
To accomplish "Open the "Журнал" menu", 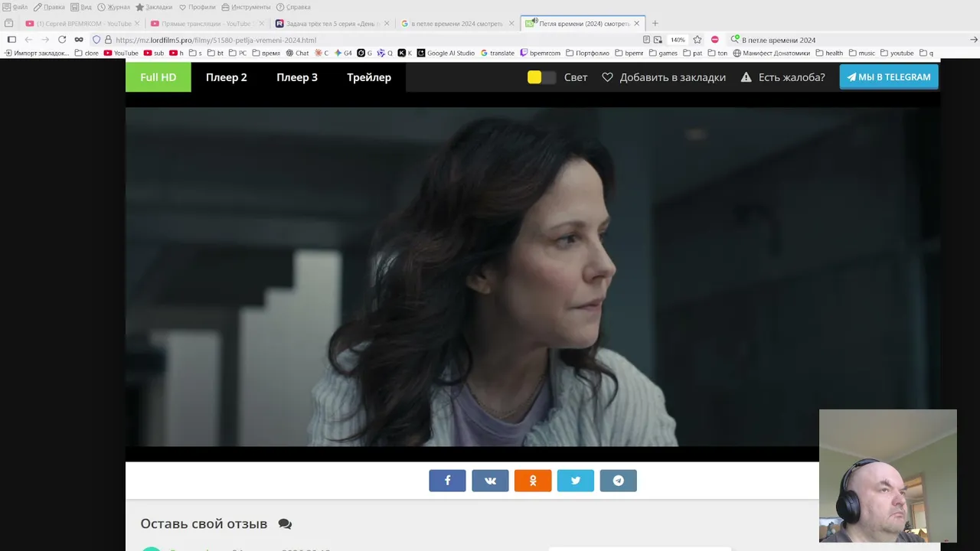I will coord(114,7).
